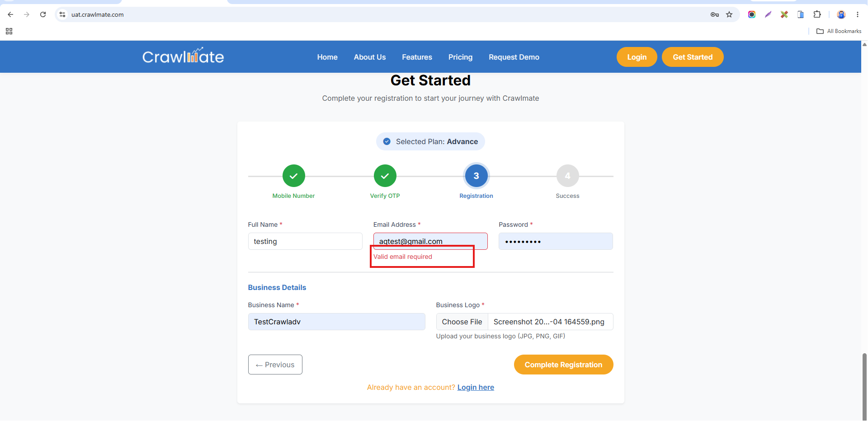Open the blue document extension icon

point(801,14)
